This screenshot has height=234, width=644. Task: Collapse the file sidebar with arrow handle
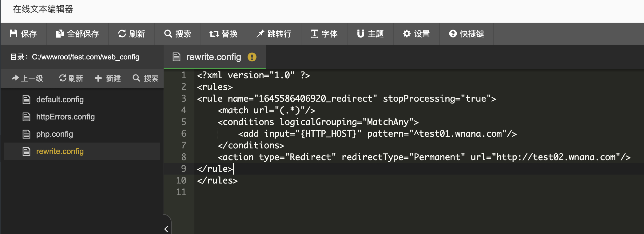click(167, 228)
